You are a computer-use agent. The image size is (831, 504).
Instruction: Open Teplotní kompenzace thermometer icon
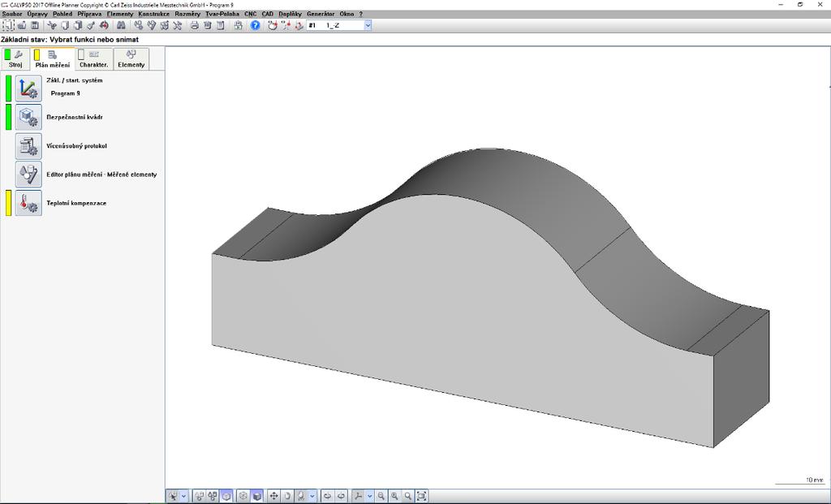28,203
